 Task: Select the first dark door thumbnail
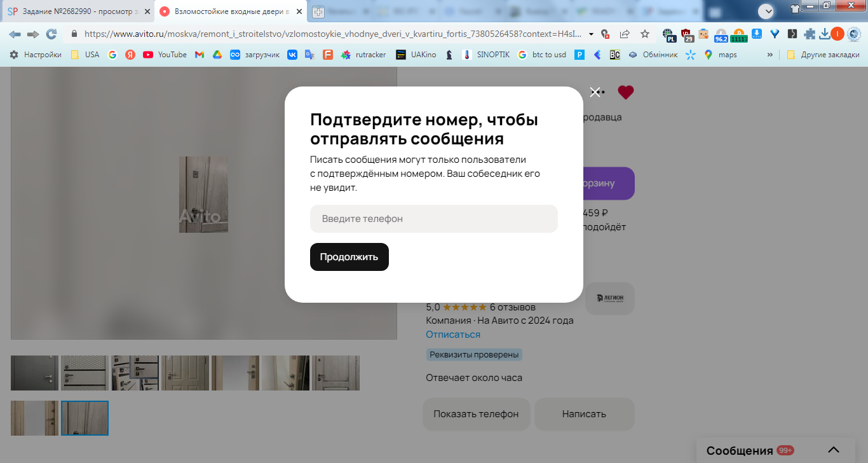[x=34, y=373]
